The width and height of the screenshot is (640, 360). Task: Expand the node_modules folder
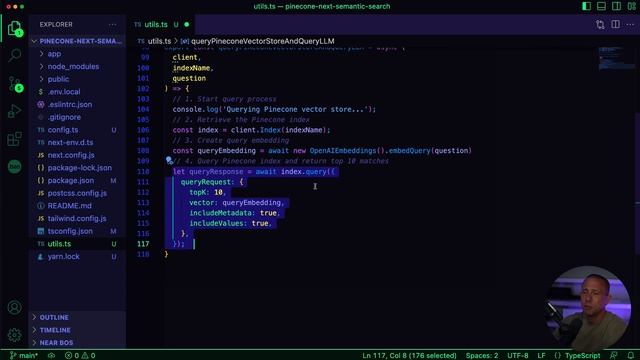[x=73, y=67]
